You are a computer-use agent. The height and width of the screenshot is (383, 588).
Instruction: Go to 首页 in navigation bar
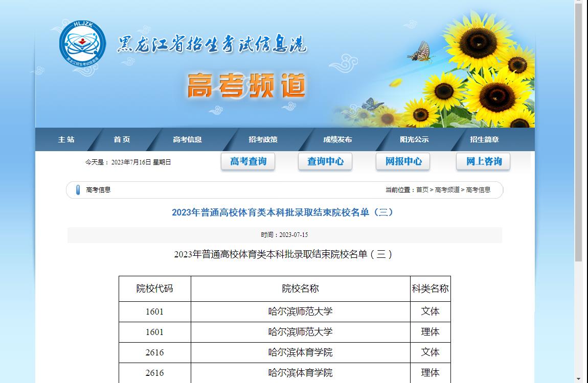click(x=122, y=139)
